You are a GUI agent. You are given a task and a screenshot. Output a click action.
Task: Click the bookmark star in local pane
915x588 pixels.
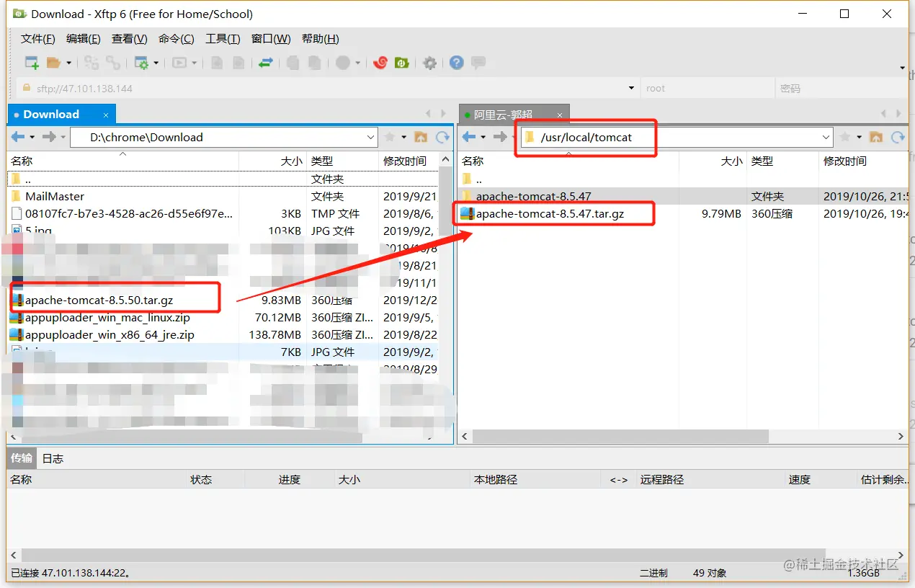click(x=389, y=137)
